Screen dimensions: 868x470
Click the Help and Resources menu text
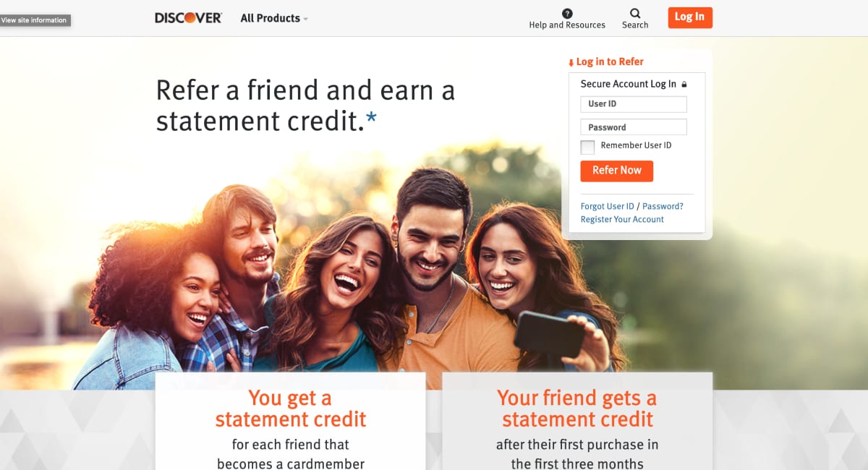pos(567,25)
